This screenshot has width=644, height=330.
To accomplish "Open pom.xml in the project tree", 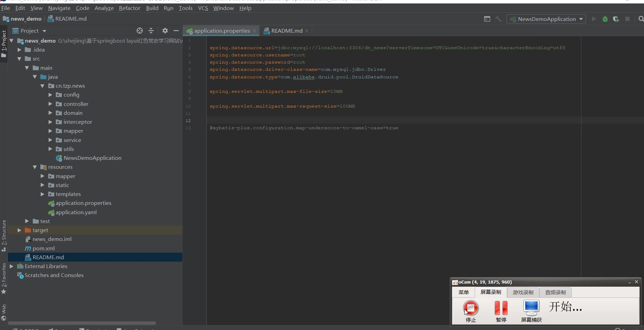I will click(x=43, y=248).
